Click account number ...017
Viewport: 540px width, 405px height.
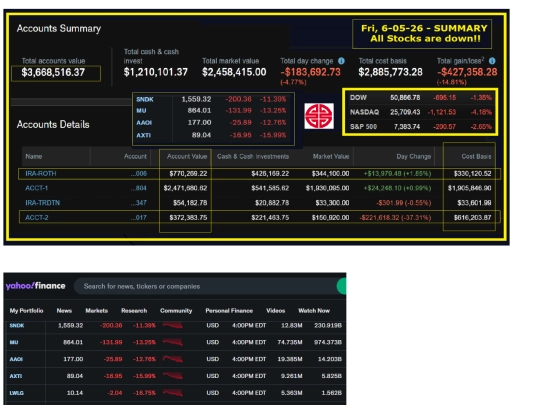click(x=139, y=218)
